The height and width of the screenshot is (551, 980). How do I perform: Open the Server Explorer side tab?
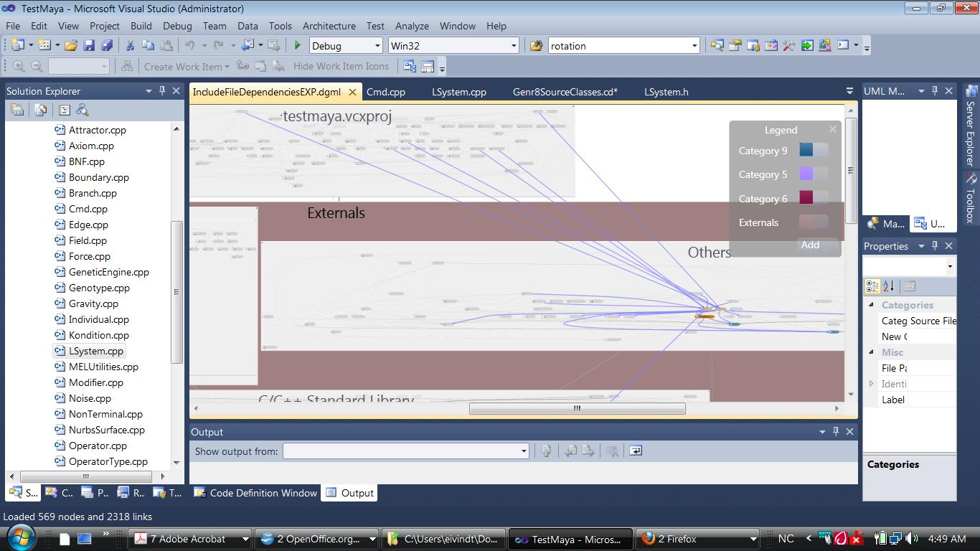tap(971, 126)
